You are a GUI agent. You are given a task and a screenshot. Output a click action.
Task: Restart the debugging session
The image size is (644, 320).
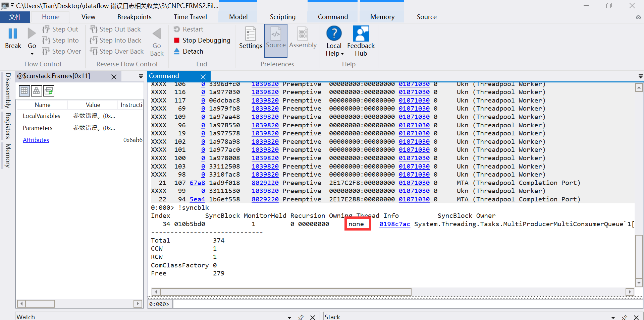coord(189,29)
